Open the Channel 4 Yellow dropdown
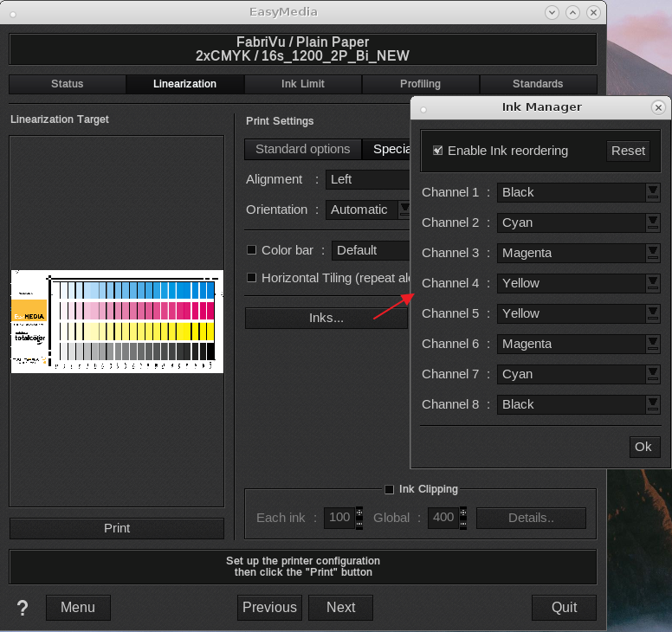 pos(578,283)
